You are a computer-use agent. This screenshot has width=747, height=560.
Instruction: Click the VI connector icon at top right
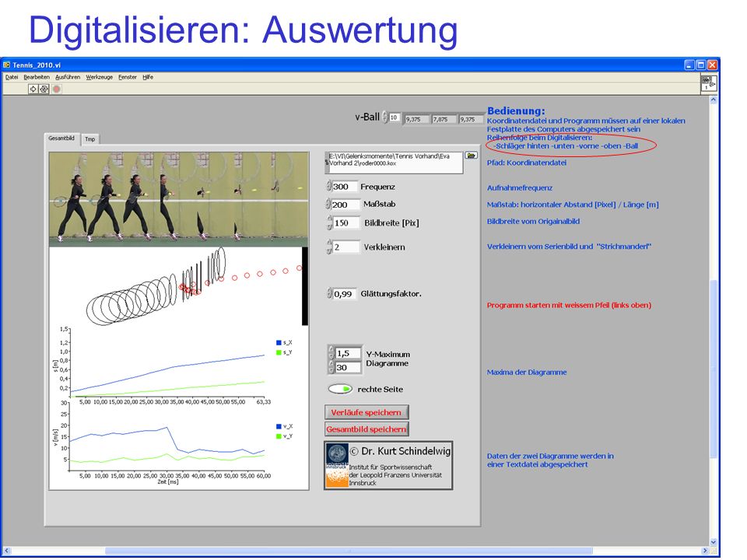709,83
